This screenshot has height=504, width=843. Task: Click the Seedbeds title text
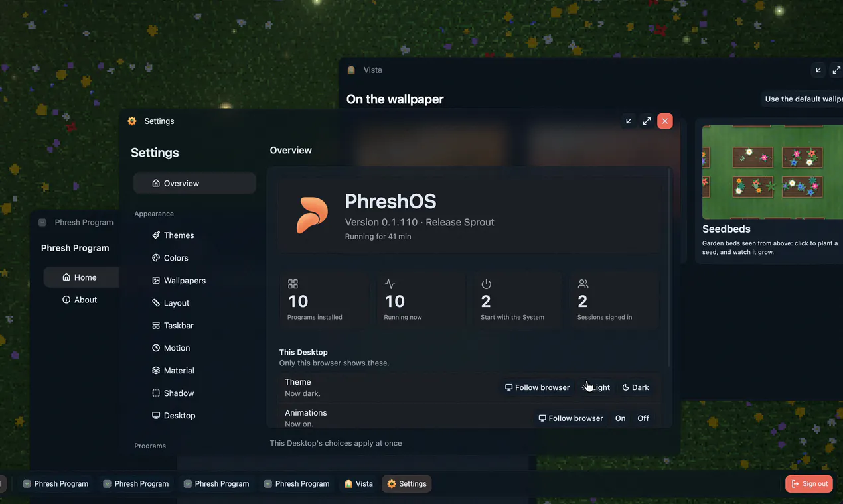coord(726,229)
